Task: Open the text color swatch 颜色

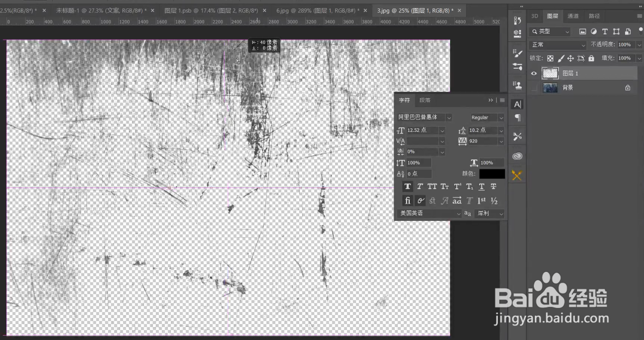Action: (492, 174)
